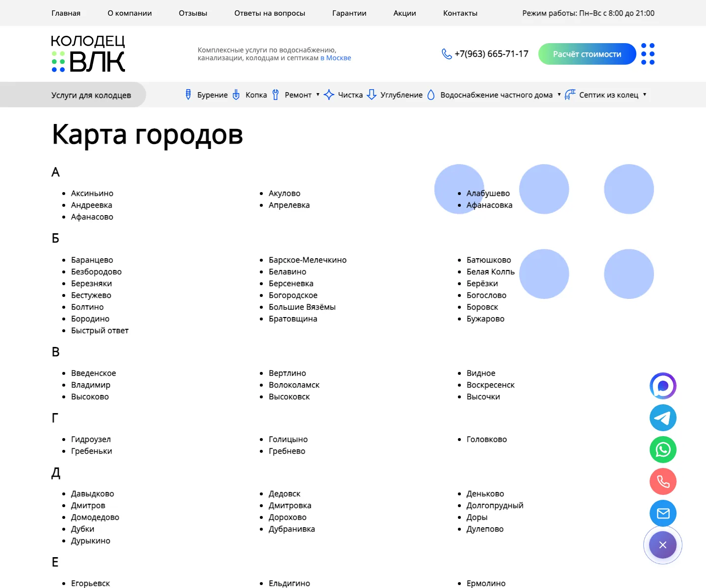Open the Воскресенск city link

(x=490, y=385)
